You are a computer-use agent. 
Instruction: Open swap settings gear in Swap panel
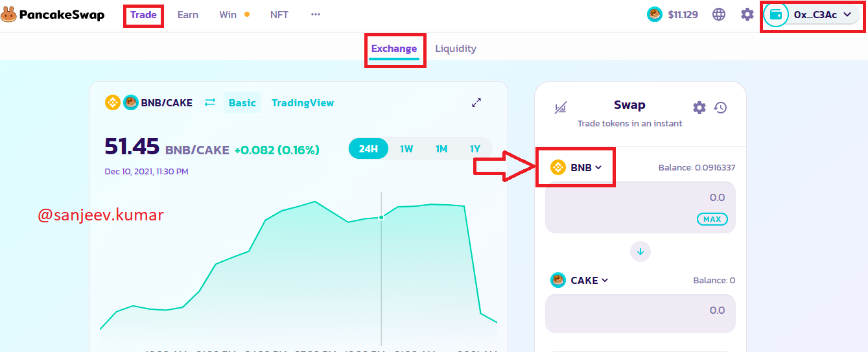tap(699, 108)
